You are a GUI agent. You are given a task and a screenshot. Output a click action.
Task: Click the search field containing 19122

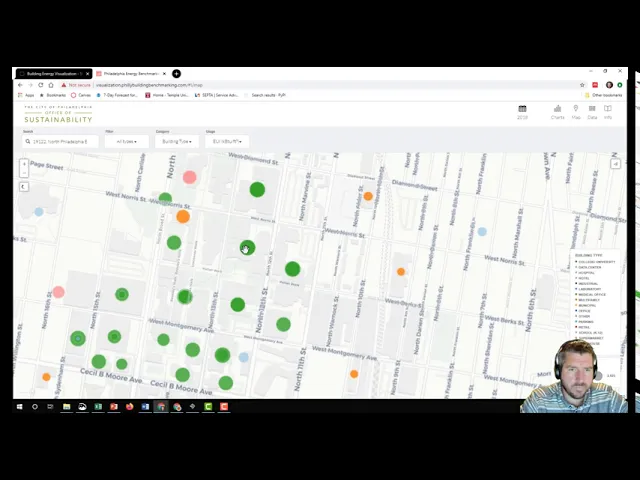(x=60, y=142)
